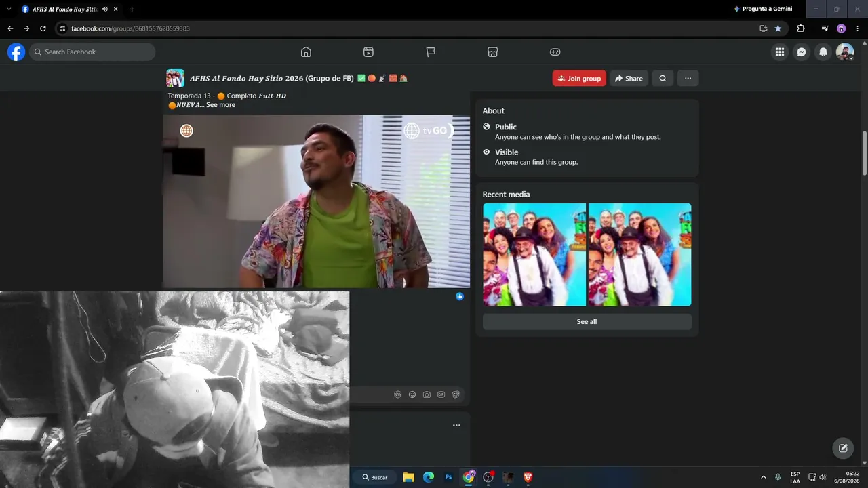Viewport: 868px width, 488px height.
Task: Show hidden system tray icons
Action: [x=763, y=477]
